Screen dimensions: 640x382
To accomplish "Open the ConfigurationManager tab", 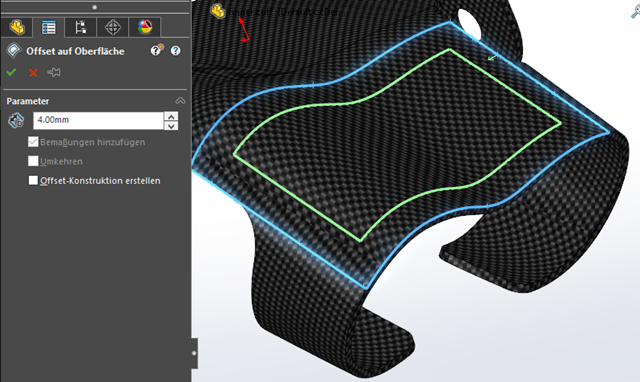I will coord(80,27).
